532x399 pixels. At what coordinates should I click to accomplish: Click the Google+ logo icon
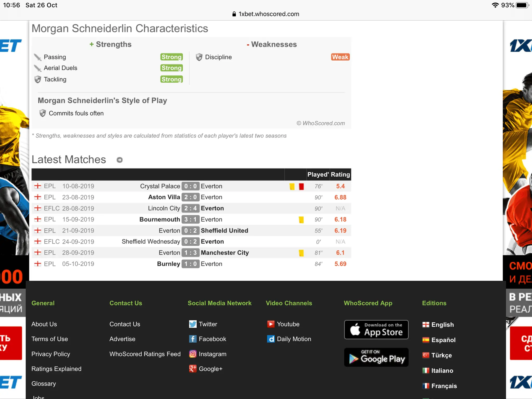coord(192,369)
